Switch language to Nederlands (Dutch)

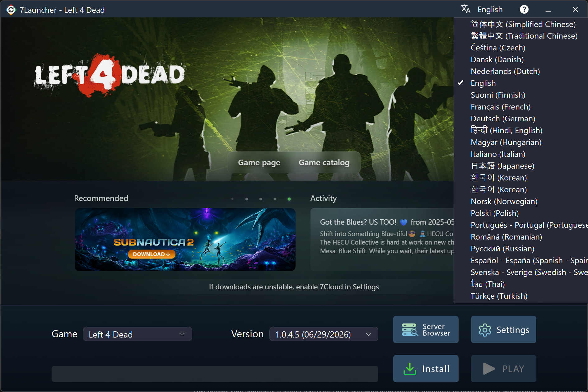pos(521,72)
